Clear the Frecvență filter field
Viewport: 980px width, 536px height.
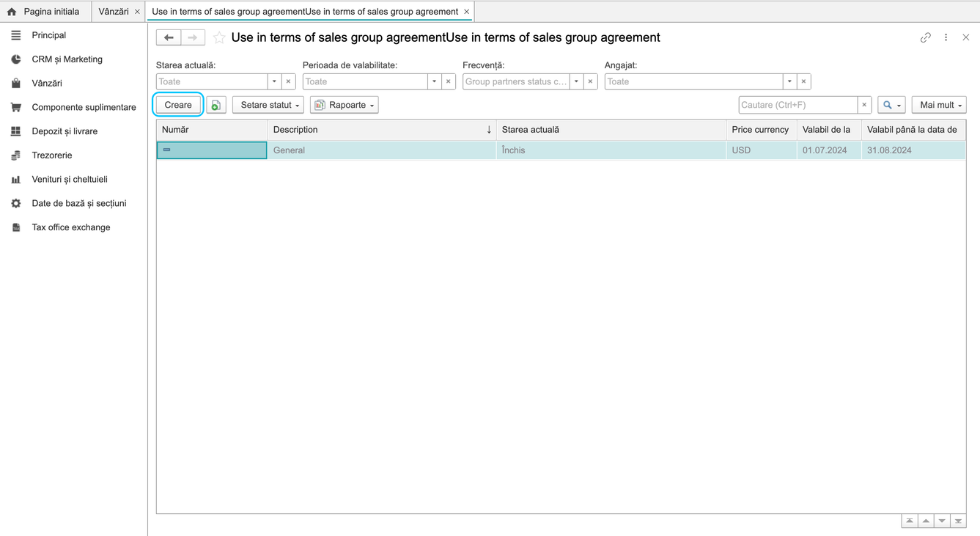591,81
